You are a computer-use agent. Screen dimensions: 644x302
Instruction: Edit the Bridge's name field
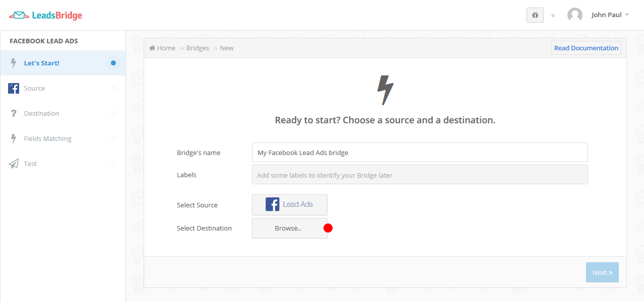point(420,153)
